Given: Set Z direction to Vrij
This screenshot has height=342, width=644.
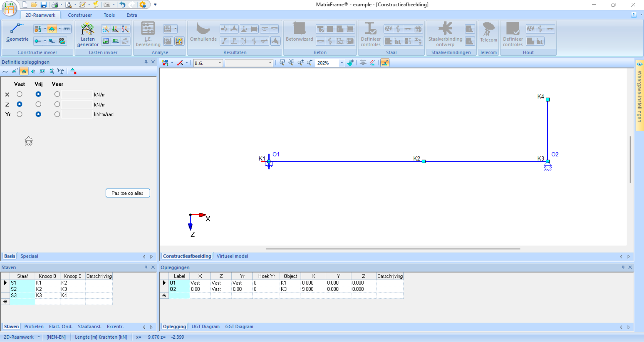Looking at the screenshot, I should click(x=38, y=104).
